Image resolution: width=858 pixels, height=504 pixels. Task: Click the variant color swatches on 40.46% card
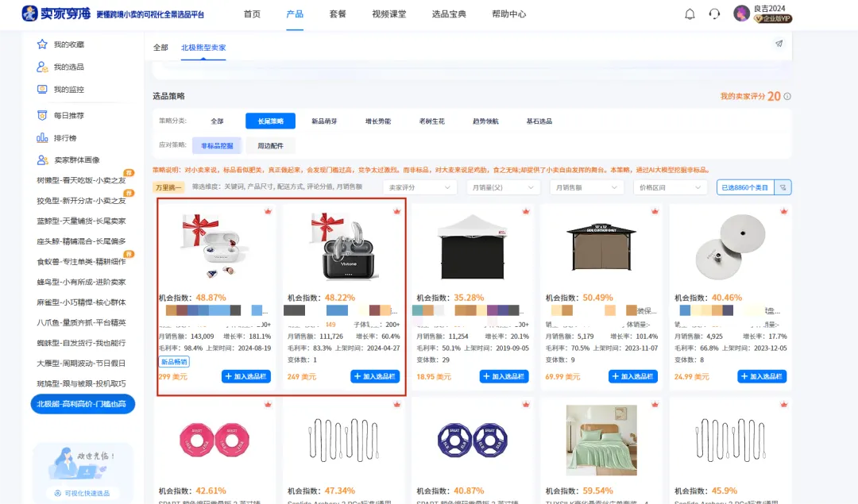(722, 310)
